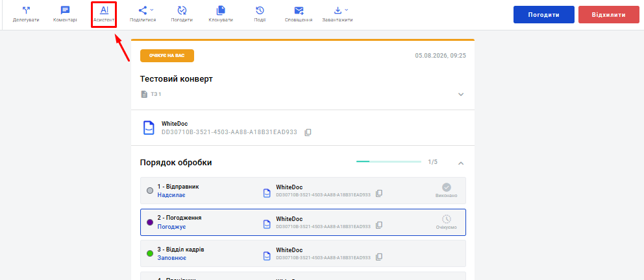
Task: Open Сповіщення notifications
Action: tap(299, 14)
